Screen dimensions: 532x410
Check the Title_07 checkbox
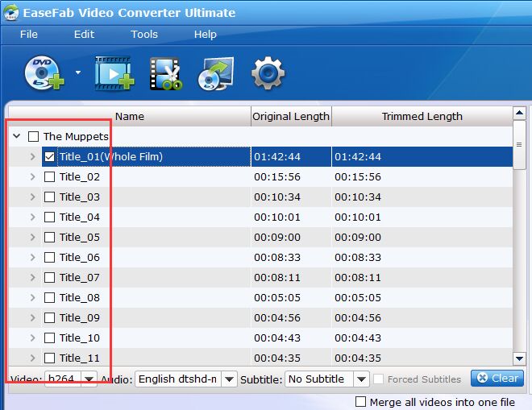[49, 277]
